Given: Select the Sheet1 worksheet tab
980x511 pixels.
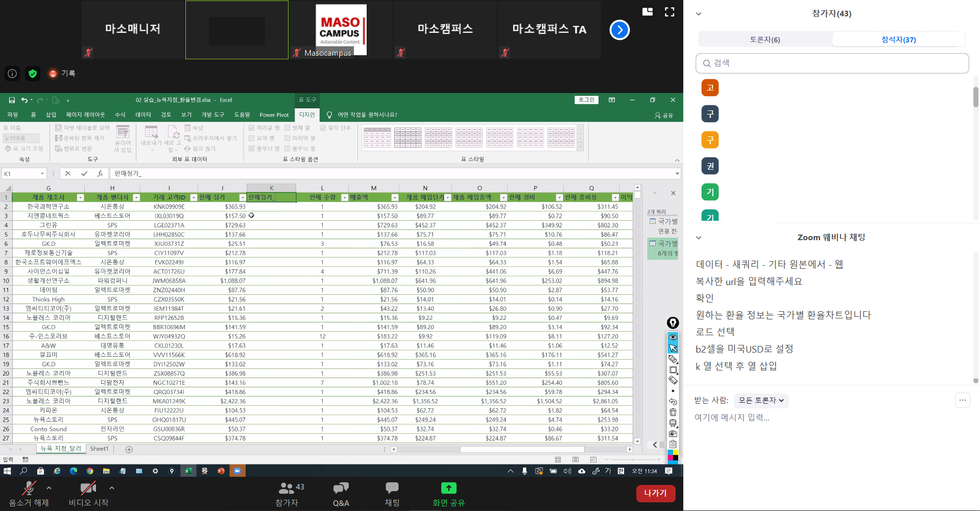Looking at the screenshot, I should click(x=99, y=449).
